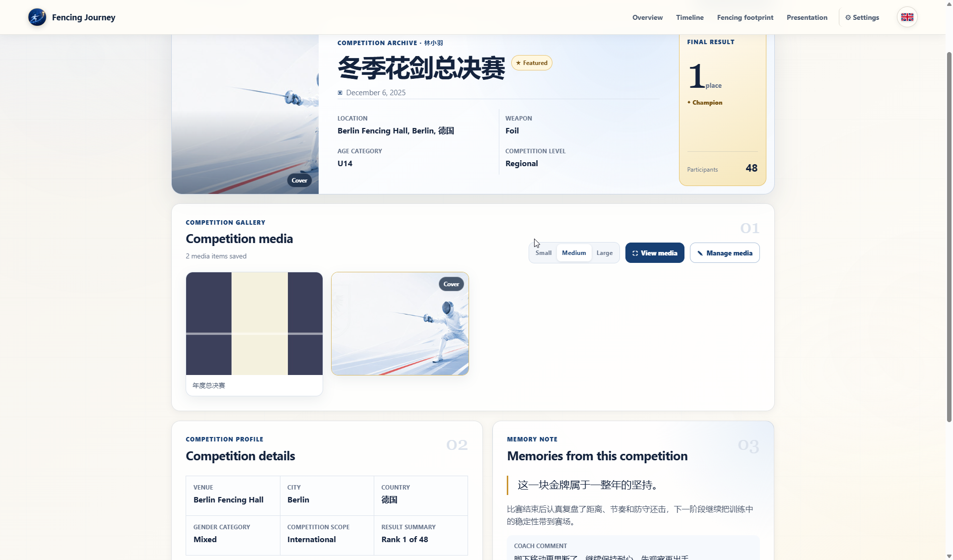
Task: Click the expand icon on View media
Action: coord(635,253)
